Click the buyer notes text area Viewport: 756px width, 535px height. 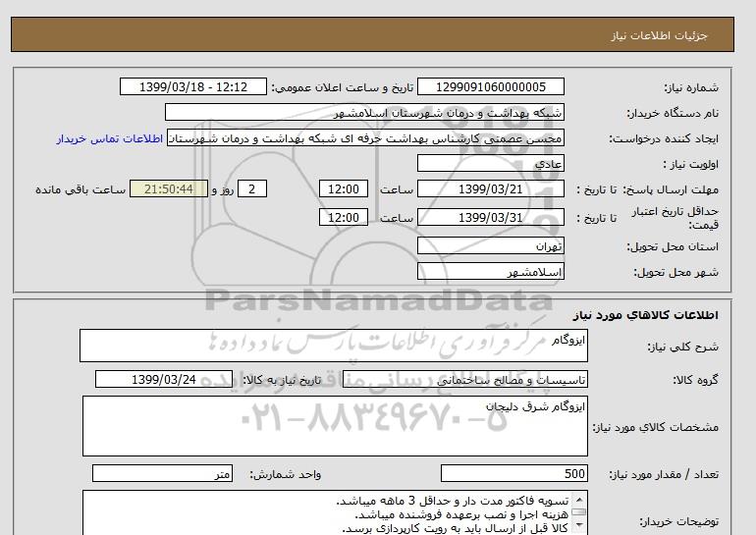tap(335, 512)
